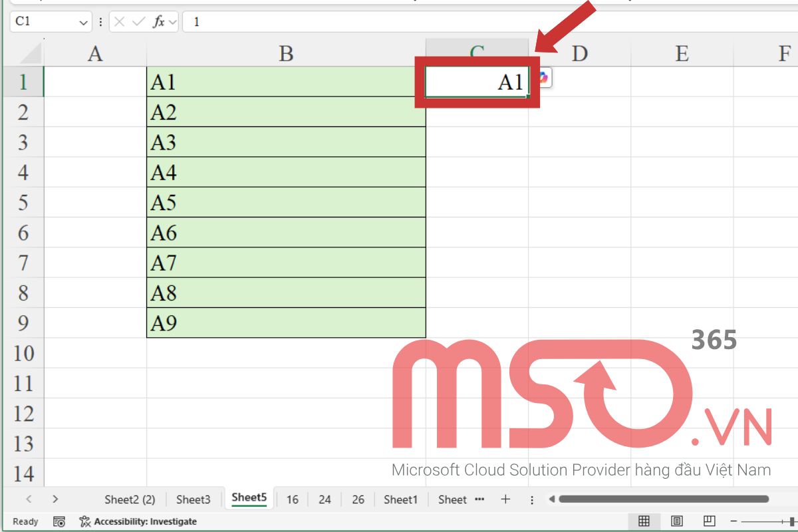
Task: Click the horizontal scrollbar left arrow
Action: pos(551,499)
